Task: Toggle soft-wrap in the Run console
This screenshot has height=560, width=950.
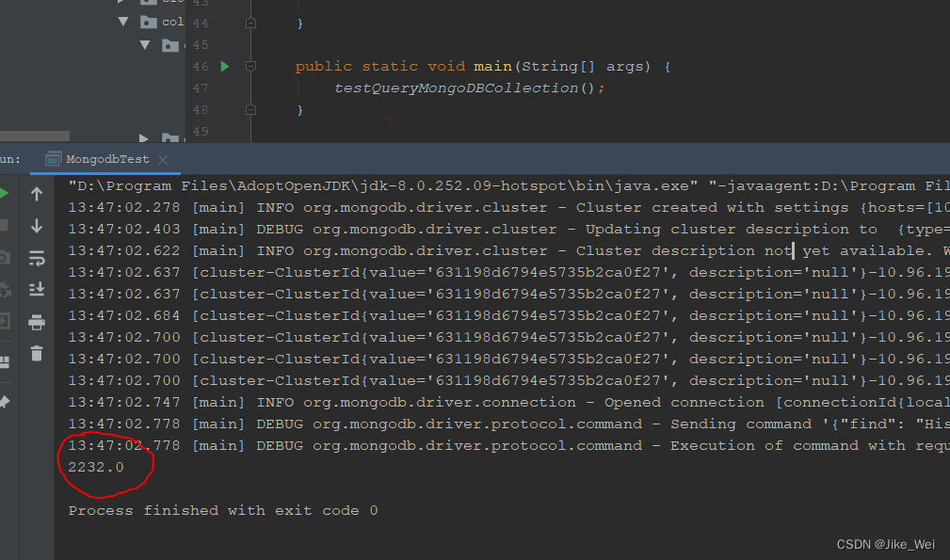Action: click(x=37, y=259)
